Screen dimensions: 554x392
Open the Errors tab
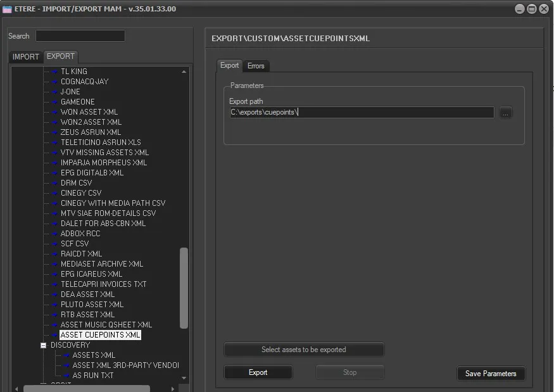click(256, 66)
